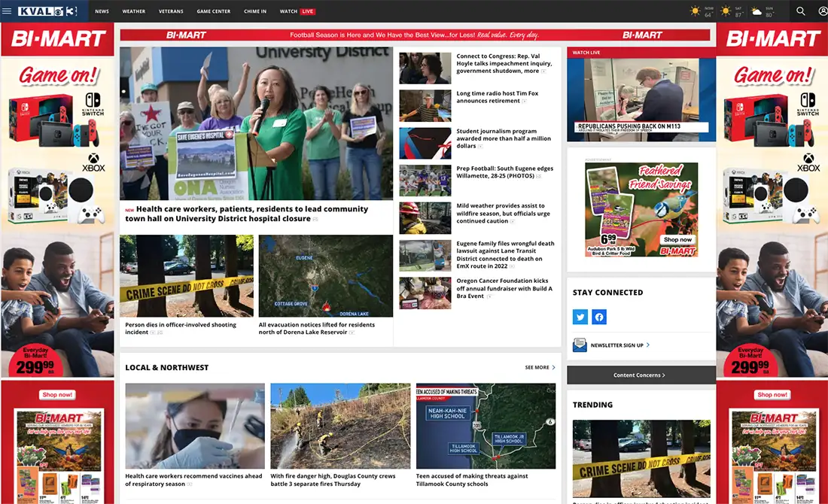Open the hamburger menu icon

pos(7,11)
